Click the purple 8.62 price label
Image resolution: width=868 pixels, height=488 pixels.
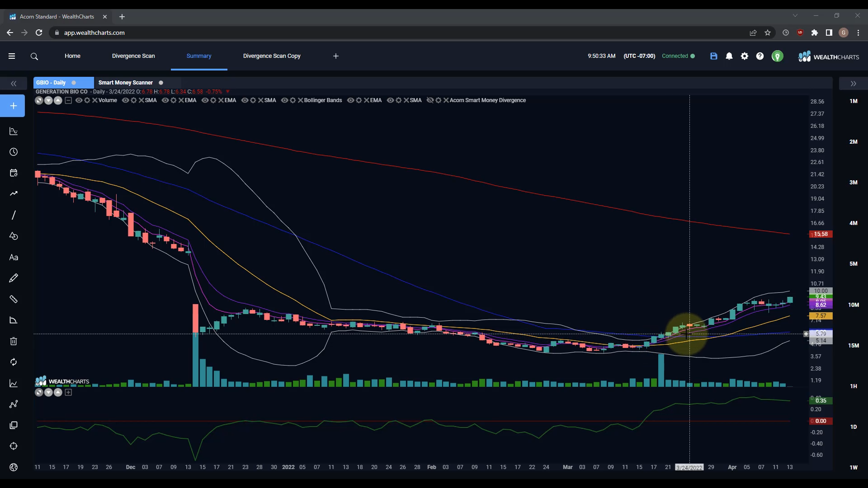821,305
